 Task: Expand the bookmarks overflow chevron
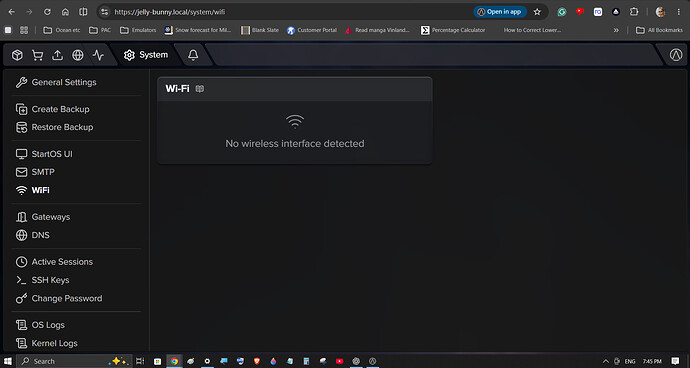coord(616,30)
